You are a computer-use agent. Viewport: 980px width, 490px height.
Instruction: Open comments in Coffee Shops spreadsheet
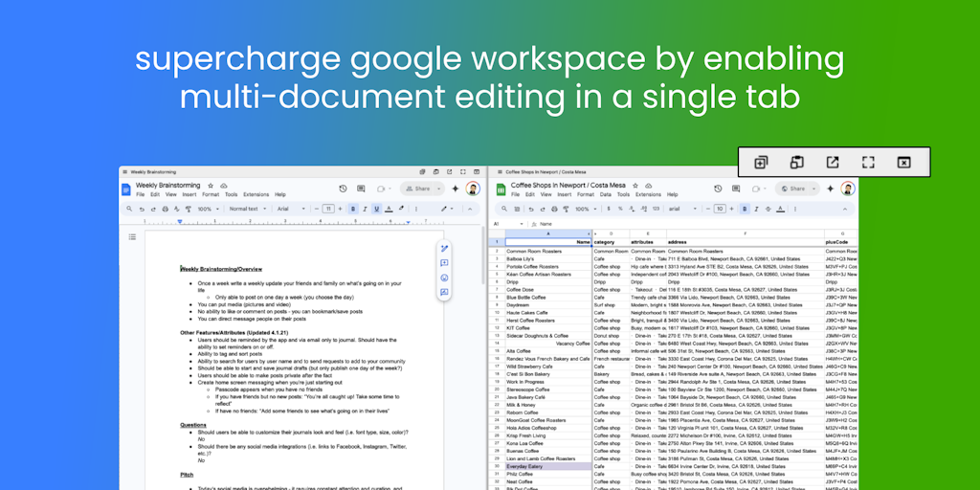coord(735,189)
